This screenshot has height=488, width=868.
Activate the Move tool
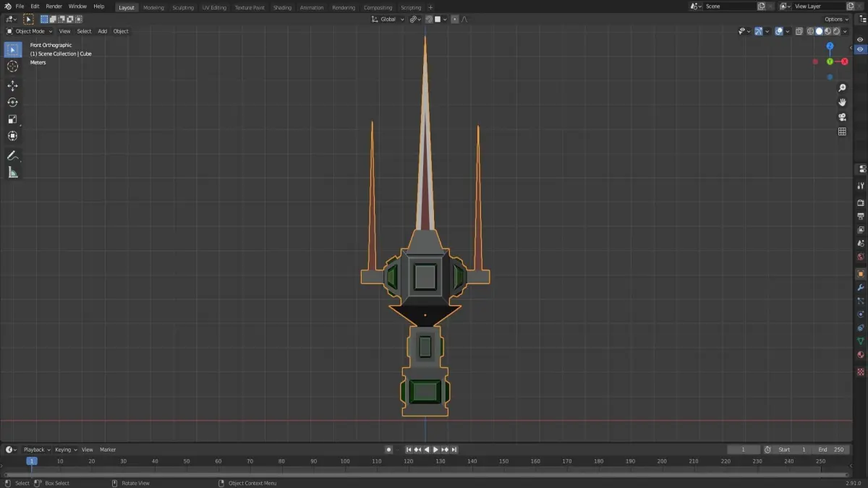(12, 85)
